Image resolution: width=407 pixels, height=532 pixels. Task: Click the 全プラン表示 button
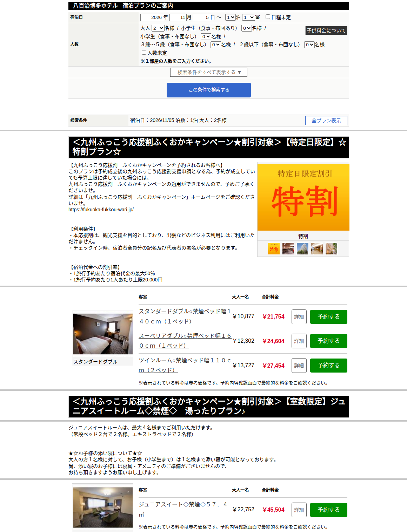click(326, 121)
